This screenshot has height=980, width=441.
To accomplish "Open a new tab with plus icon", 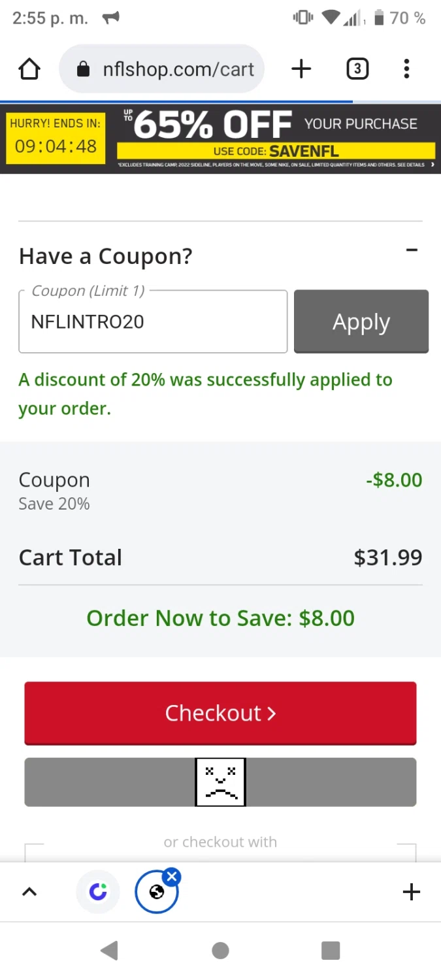I will [x=301, y=69].
